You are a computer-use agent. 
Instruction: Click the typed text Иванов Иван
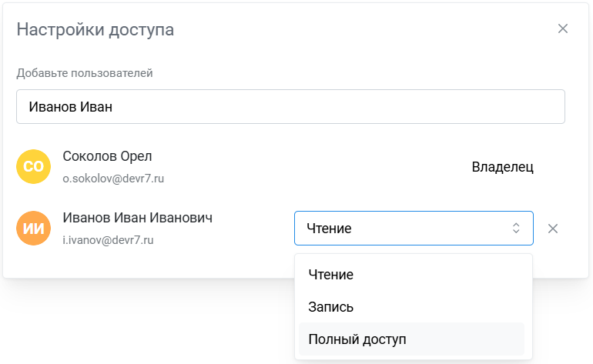(71, 107)
